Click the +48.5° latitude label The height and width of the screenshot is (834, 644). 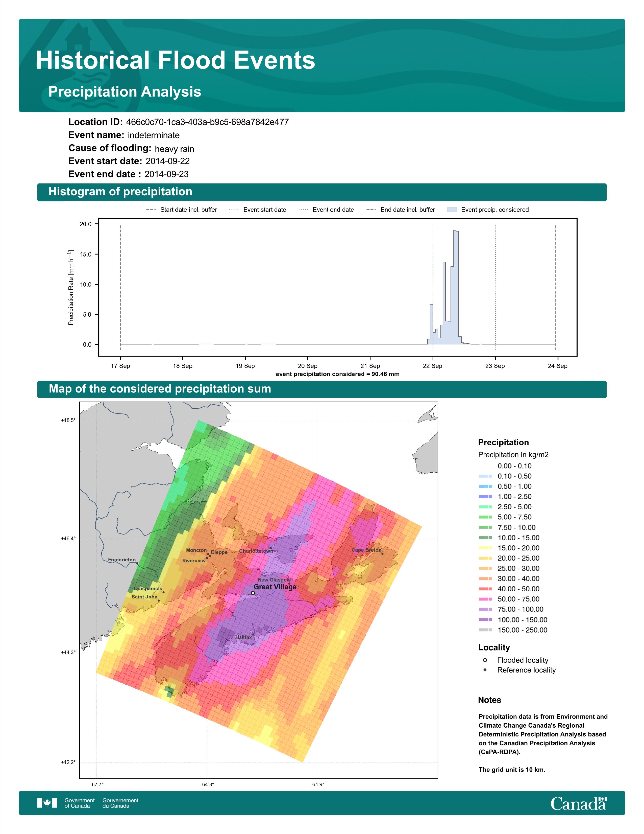pos(68,420)
